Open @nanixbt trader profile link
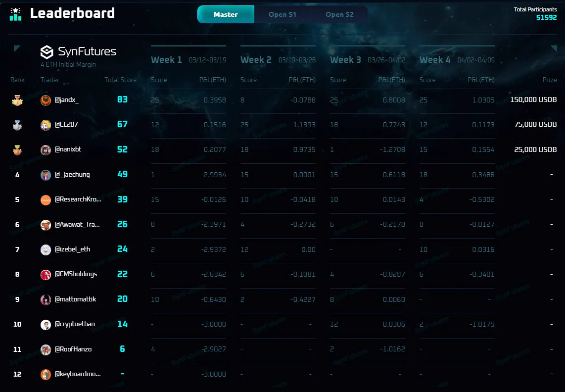Screen dimensions: 565x392 68,149
